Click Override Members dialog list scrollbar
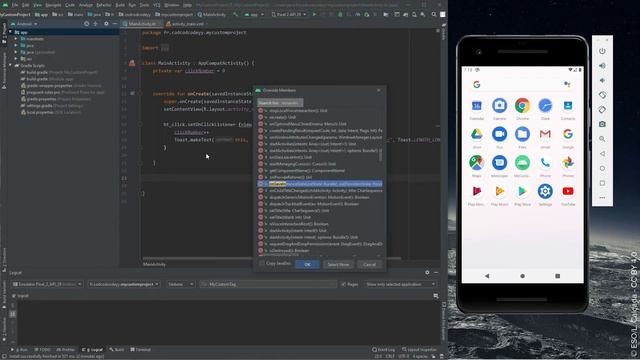 381,155
